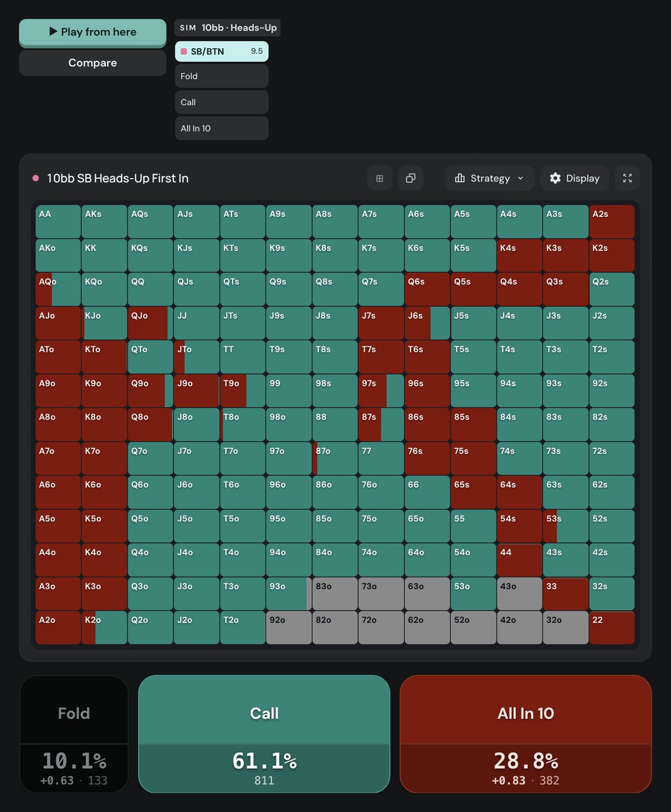
Task: Click the Q8o hand cell
Action: pos(150,424)
